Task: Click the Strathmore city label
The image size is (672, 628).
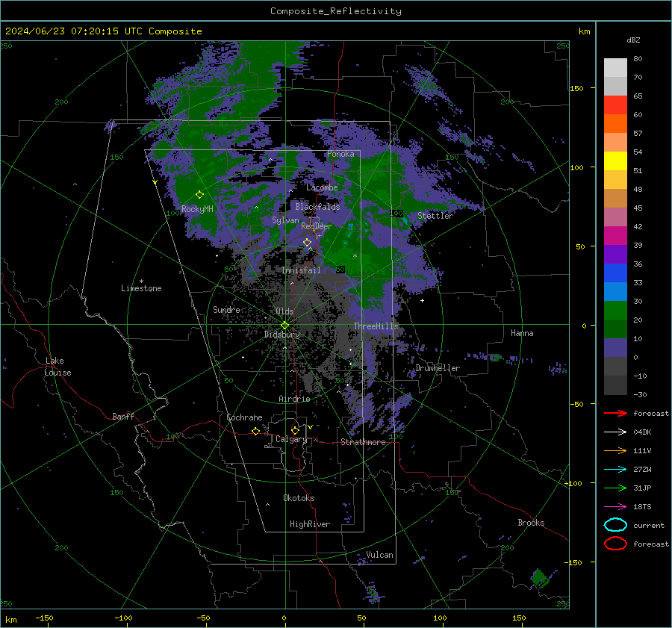Action: pos(363,442)
